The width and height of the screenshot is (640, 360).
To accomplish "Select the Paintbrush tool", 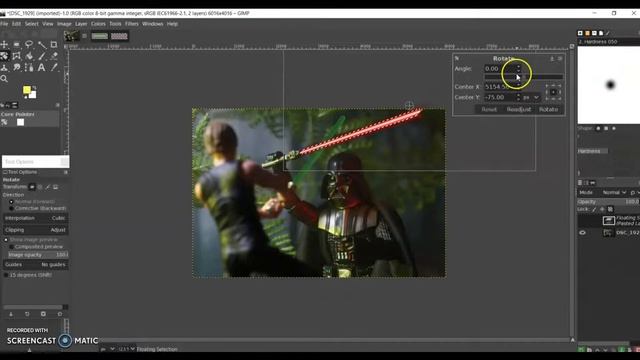I will point(42,56).
